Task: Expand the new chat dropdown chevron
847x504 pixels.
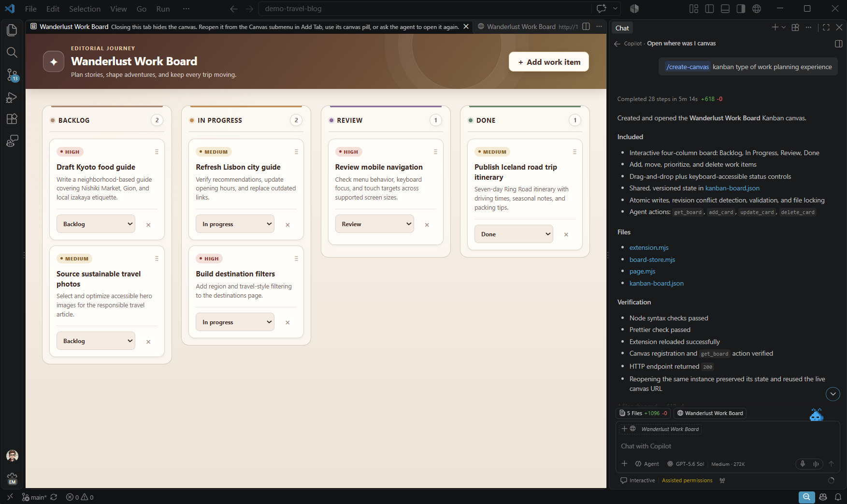Action: [784, 28]
